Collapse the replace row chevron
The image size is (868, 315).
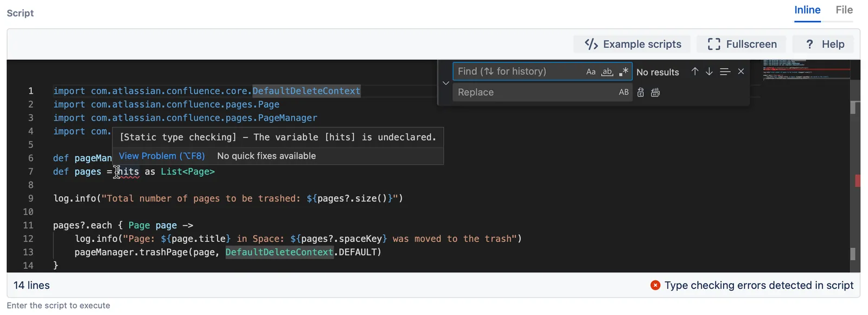[446, 83]
